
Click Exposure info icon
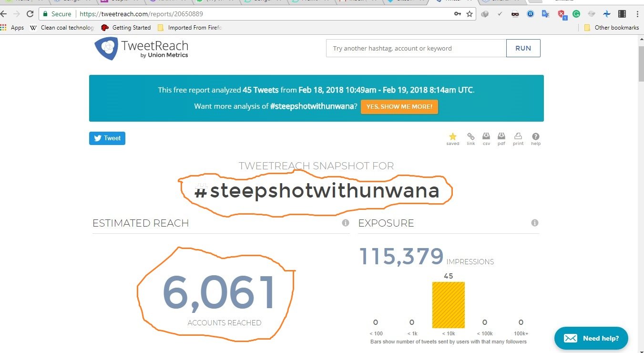tap(535, 223)
